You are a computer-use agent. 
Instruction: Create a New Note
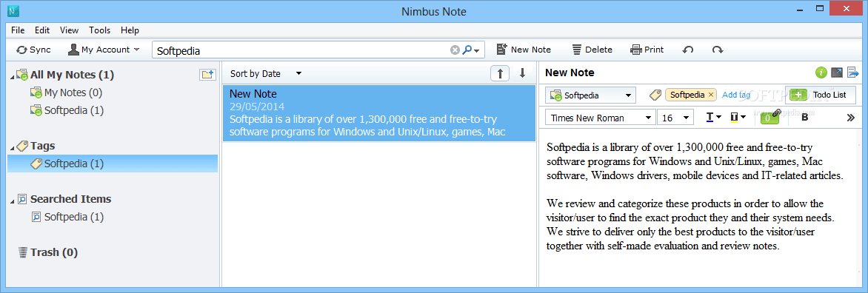[523, 50]
